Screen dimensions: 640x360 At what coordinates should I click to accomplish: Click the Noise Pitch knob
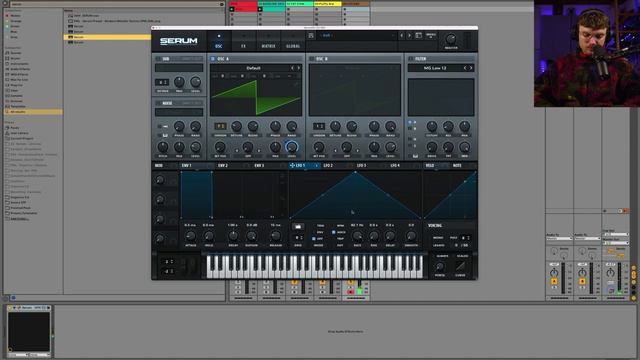162,147
